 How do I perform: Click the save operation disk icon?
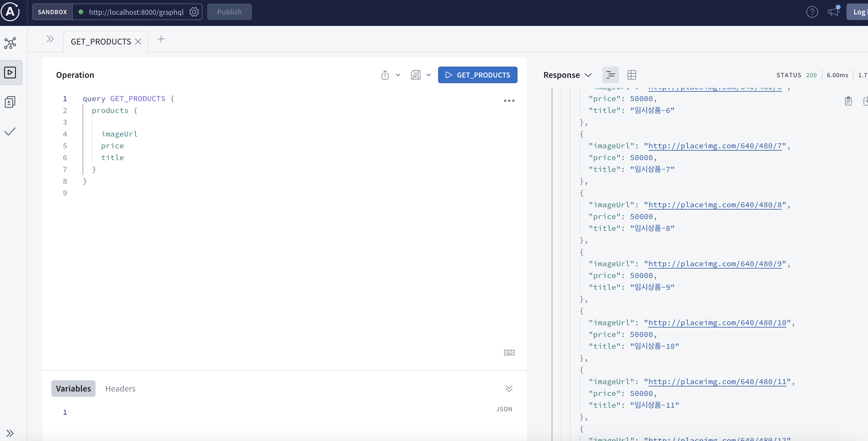[415, 75]
